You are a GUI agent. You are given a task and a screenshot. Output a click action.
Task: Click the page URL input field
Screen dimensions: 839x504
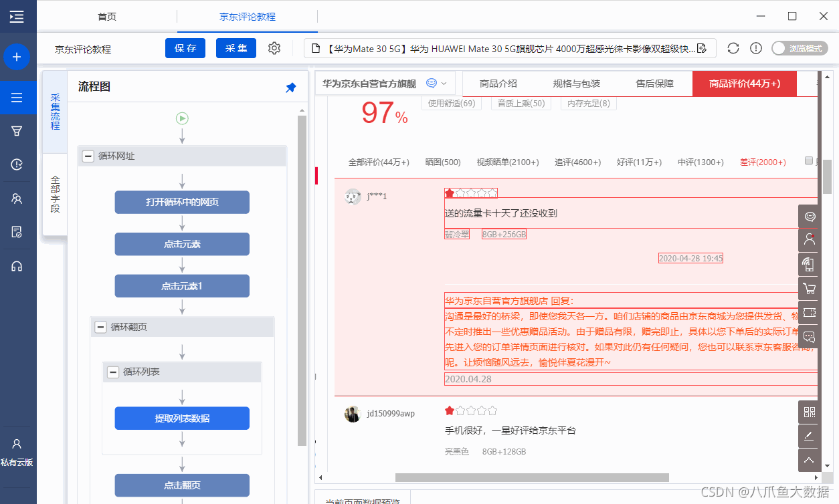tap(510, 48)
